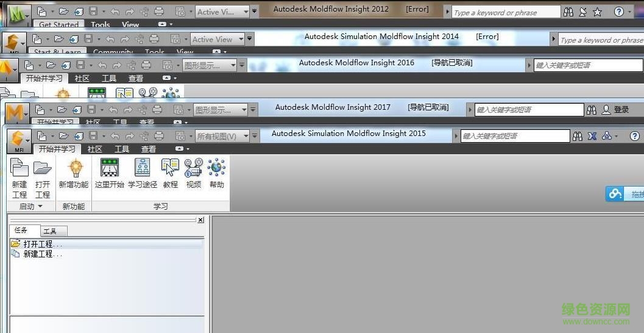Click binoculars icon in Insight 2017 window

tap(592, 110)
